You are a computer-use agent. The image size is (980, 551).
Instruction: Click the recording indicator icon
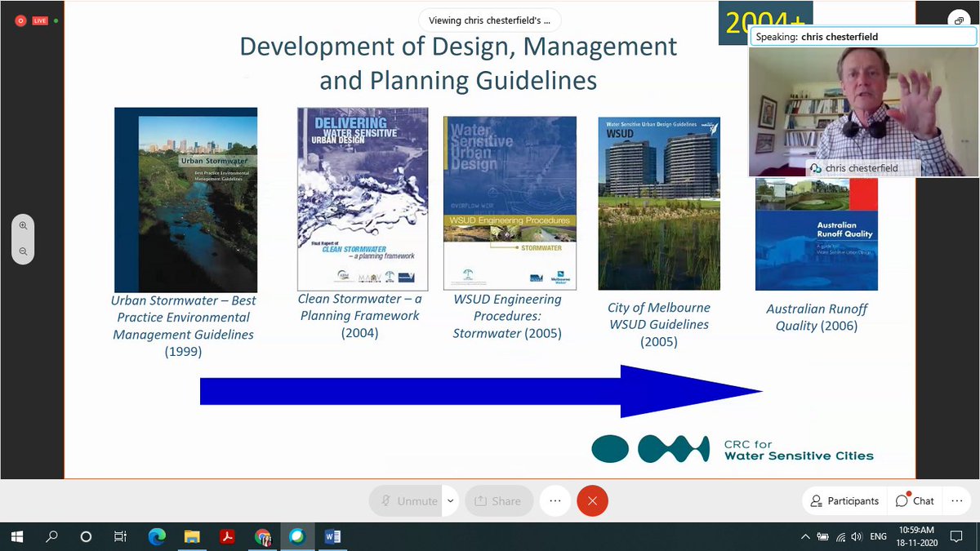tap(20, 20)
